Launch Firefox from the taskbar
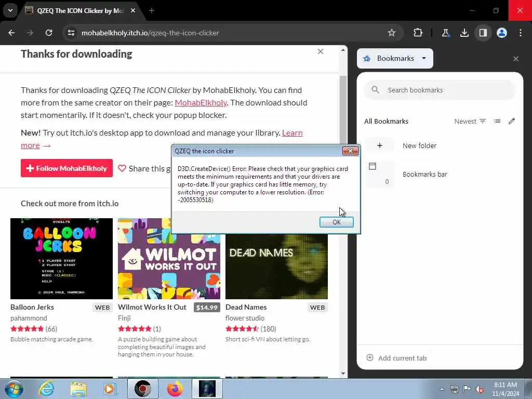The height and width of the screenshot is (399, 532). point(175,389)
